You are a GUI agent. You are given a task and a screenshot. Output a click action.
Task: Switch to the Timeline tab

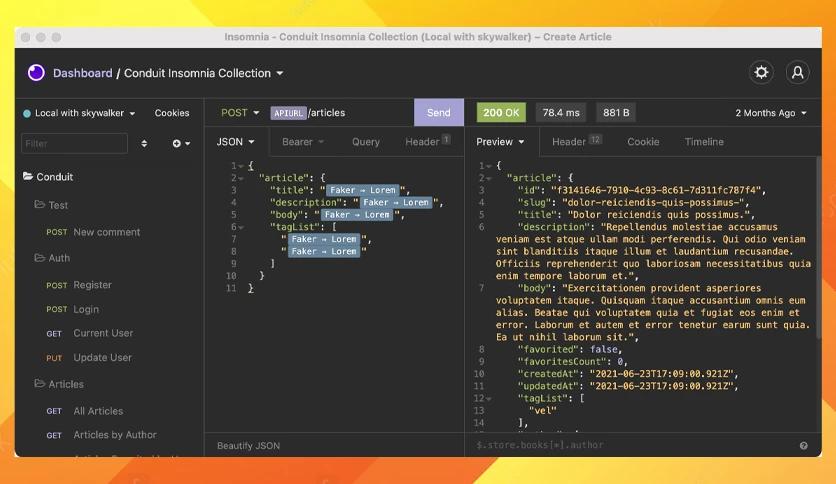(704, 142)
